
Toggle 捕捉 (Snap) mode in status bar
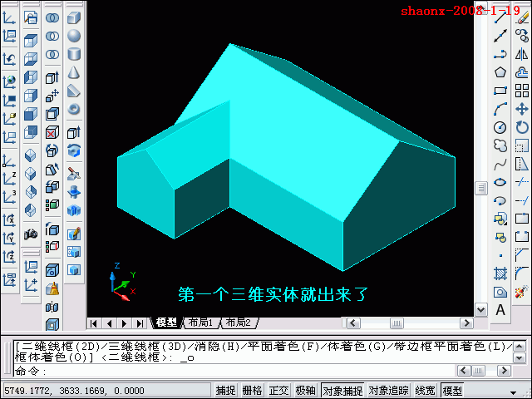point(226,390)
